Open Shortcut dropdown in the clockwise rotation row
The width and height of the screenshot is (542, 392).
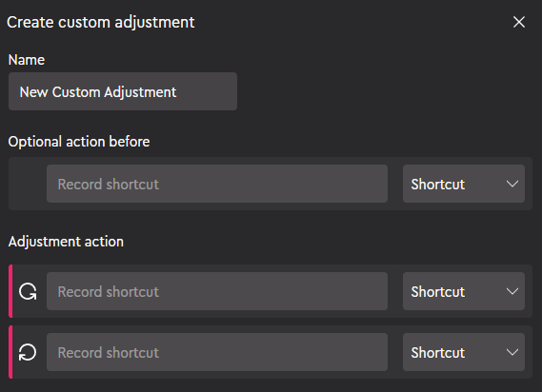(464, 291)
